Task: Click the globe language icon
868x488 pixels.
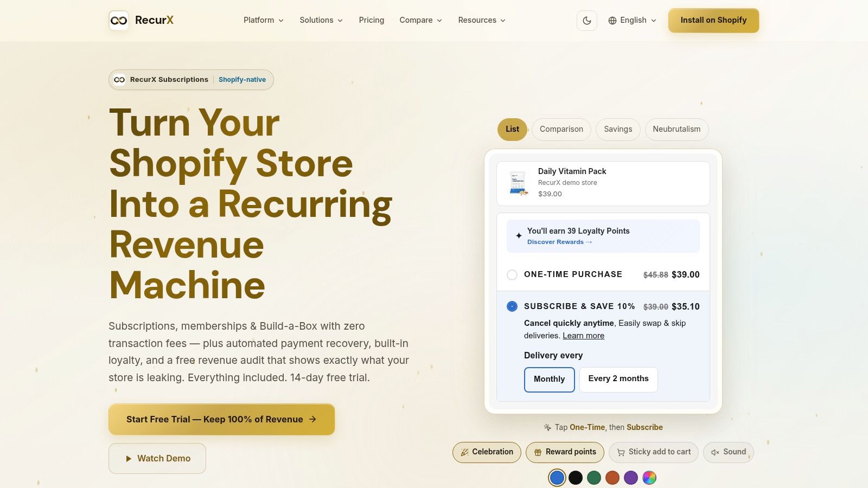Action: click(612, 21)
